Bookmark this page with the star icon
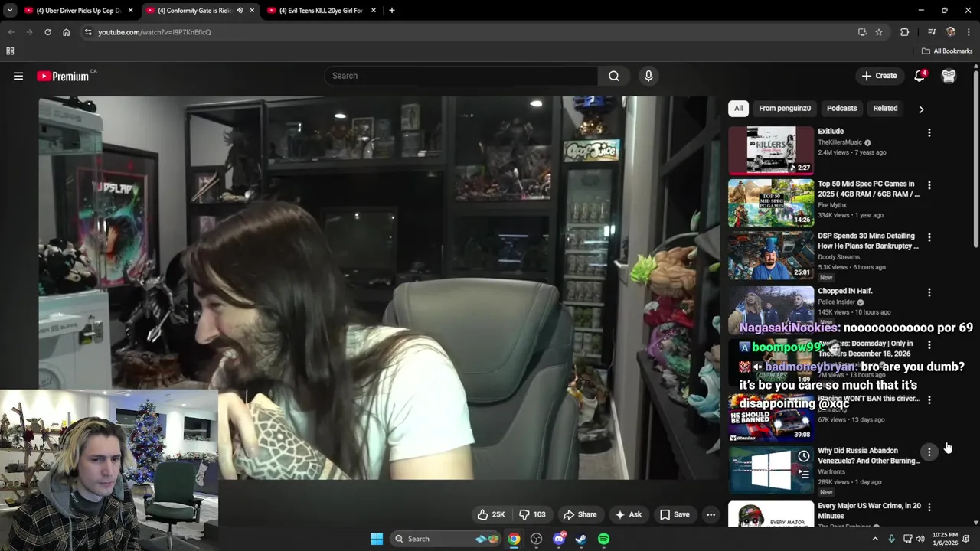Viewport: 980px width, 551px height. point(879,32)
